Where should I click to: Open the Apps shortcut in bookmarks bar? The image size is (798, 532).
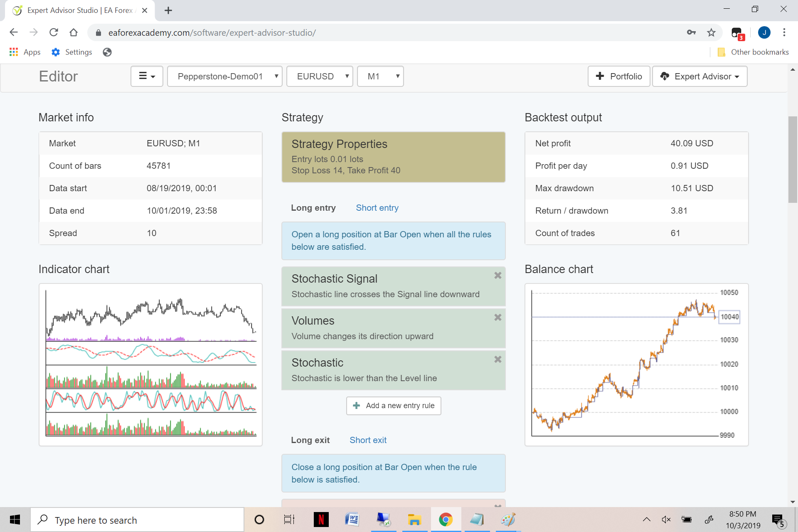coord(25,52)
